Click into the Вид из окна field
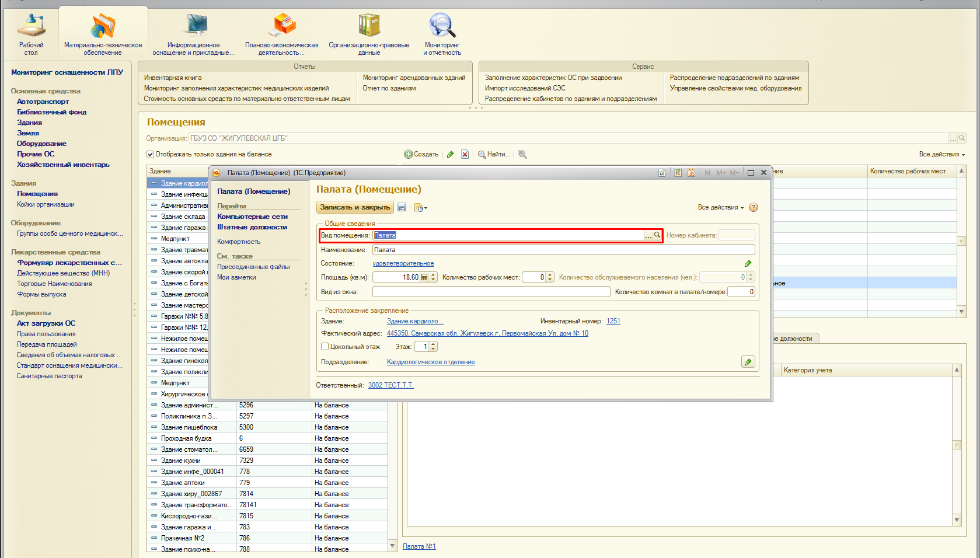Viewport: 980px width, 558px height. pos(490,292)
